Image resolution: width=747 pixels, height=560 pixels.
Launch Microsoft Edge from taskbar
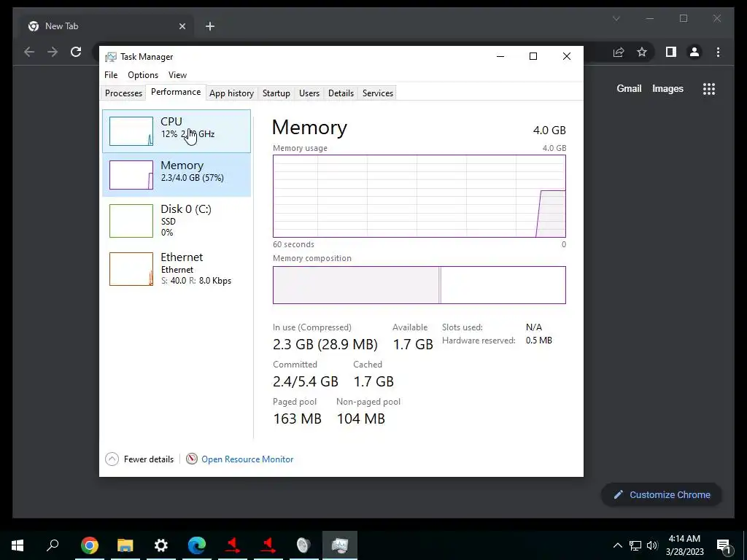coord(197,545)
